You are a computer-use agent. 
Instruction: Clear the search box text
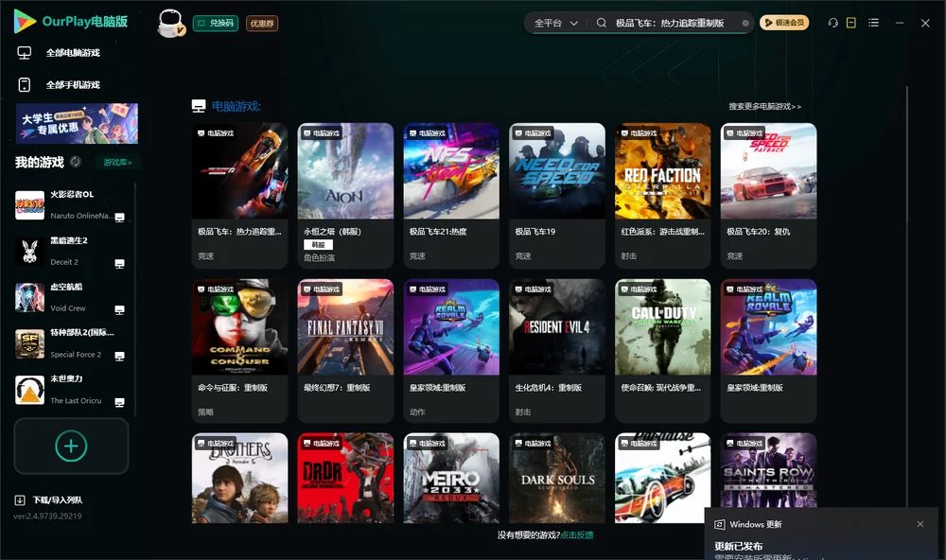tap(745, 23)
